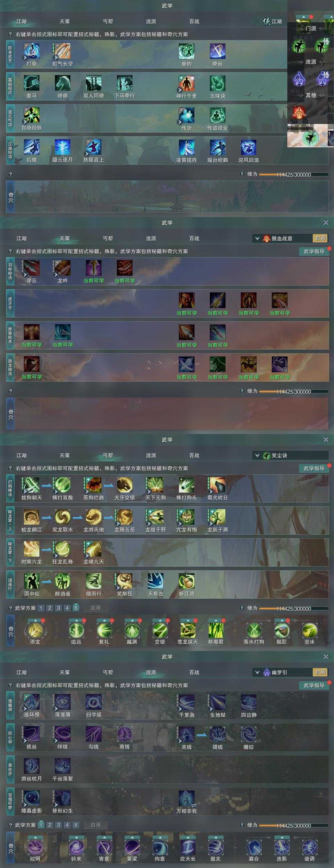334x868 pixels.
Task: Click the 苍龙戾天 talent icon
Action: [x=187, y=630]
